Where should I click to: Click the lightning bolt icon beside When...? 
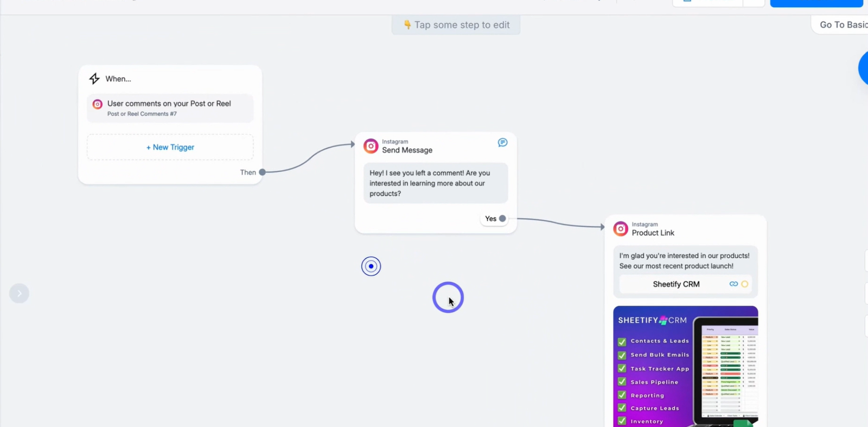click(94, 79)
